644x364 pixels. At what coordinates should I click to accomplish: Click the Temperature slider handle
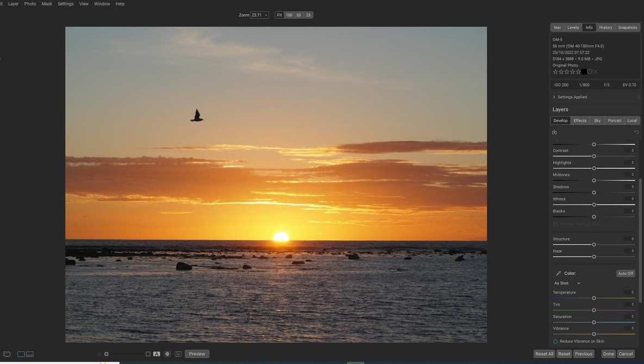[594, 298]
